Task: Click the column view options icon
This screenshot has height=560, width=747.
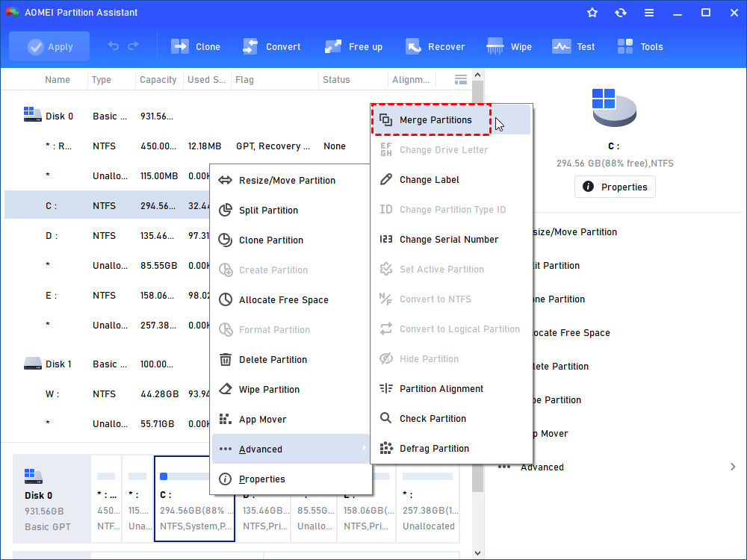Action: (461, 80)
